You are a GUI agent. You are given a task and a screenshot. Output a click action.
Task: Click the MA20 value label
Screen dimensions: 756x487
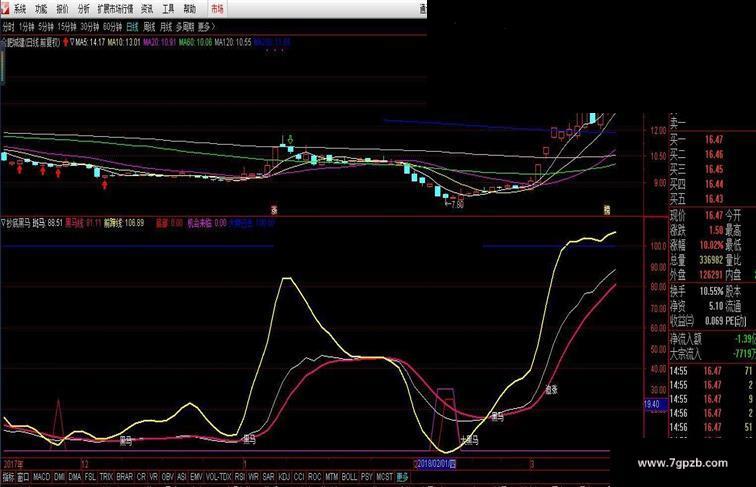tap(160, 42)
